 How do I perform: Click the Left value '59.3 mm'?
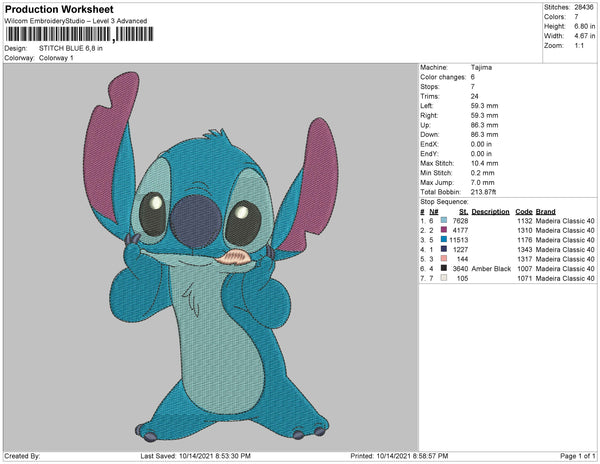484,106
